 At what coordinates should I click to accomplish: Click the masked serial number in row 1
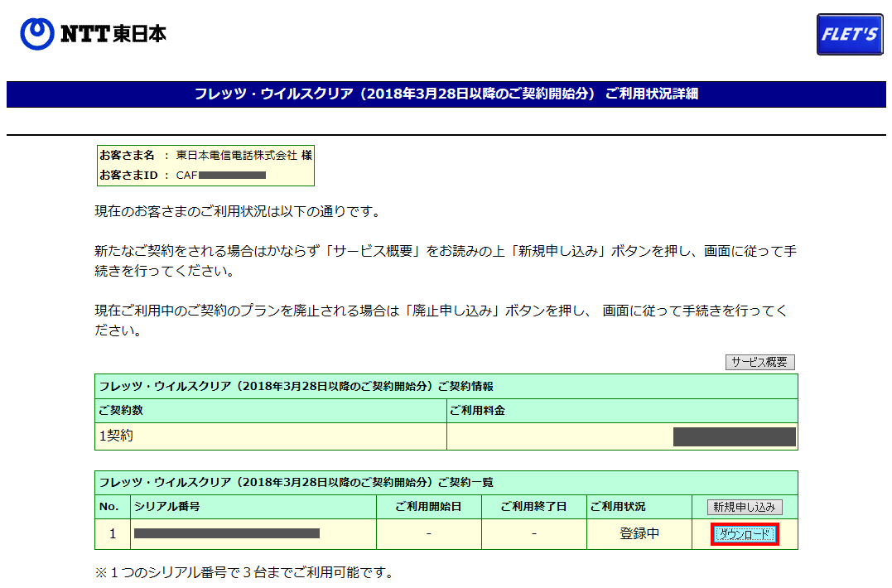click(227, 533)
